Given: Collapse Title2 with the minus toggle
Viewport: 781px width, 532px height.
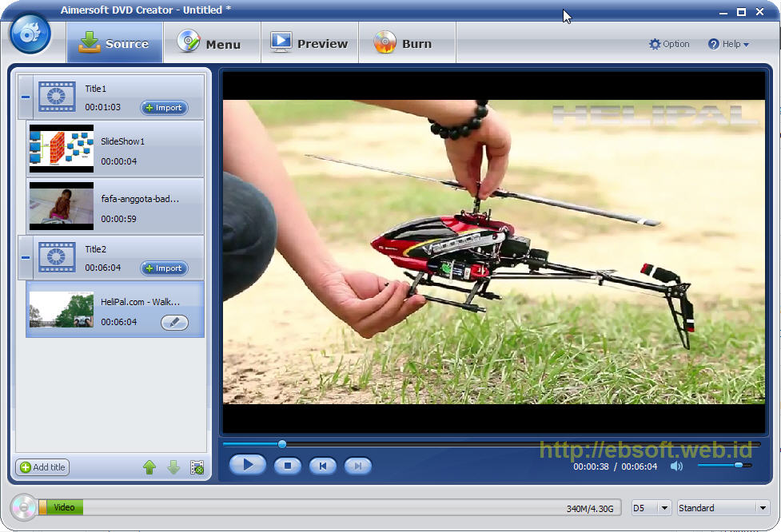Looking at the screenshot, I should [x=26, y=257].
